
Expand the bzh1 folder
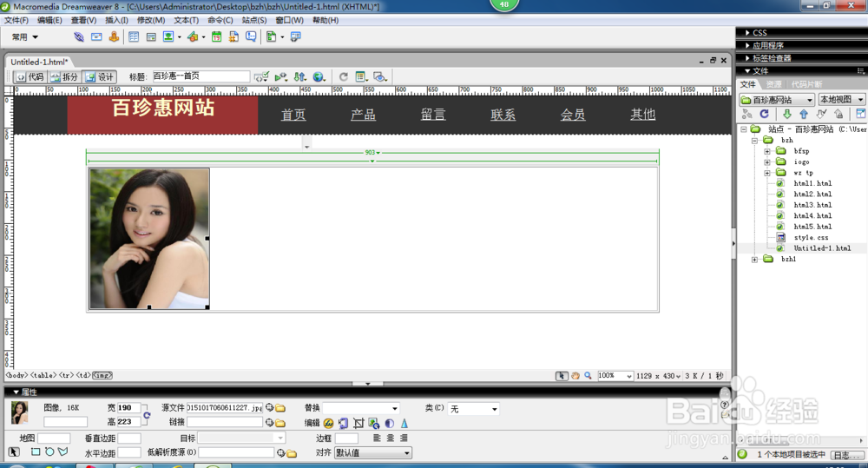point(754,260)
